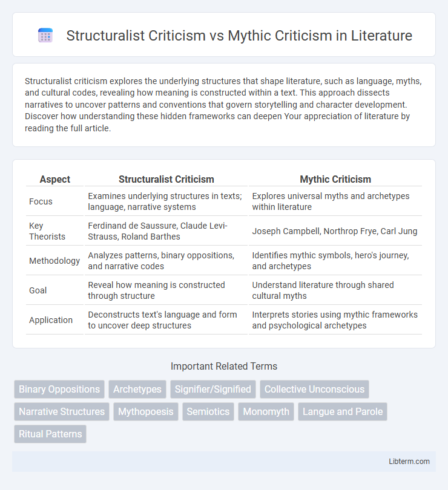
Task: Select the cell 'Deconstructs text's language and form'
Action: (x=166, y=320)
